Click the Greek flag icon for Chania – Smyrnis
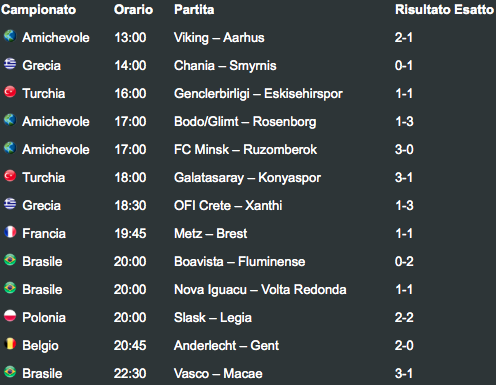496x385 pixels. pos(10,64)
